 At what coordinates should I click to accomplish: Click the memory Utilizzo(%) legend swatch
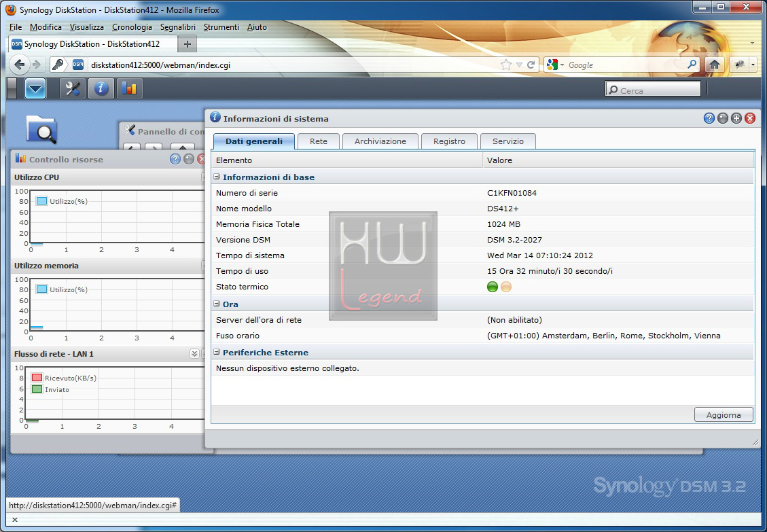pyautogui.click(x=41, y=289)
